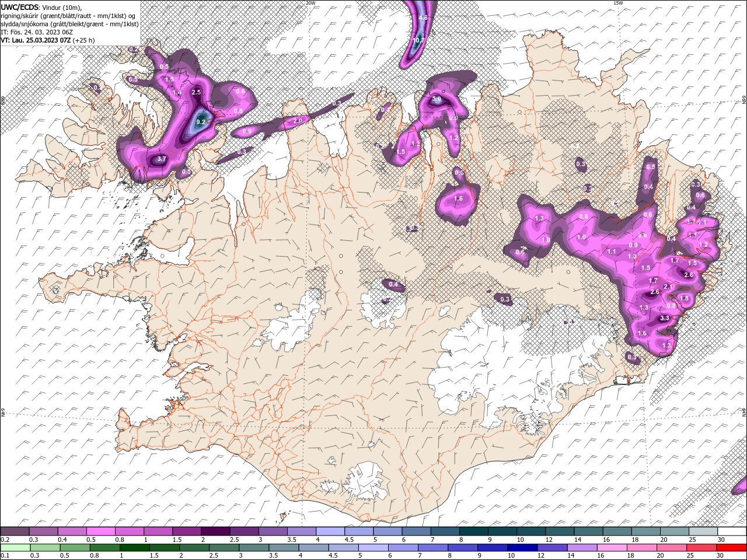Click the 2.5 value in the Westfjords
The image size is (747, 560).
pyautogui.click(x=196, y=92)
